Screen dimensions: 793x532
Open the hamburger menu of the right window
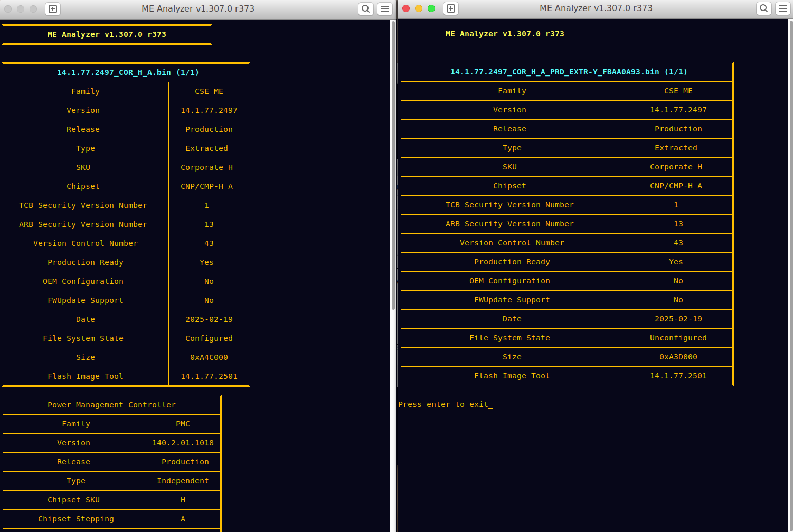[x=783, y=8]
